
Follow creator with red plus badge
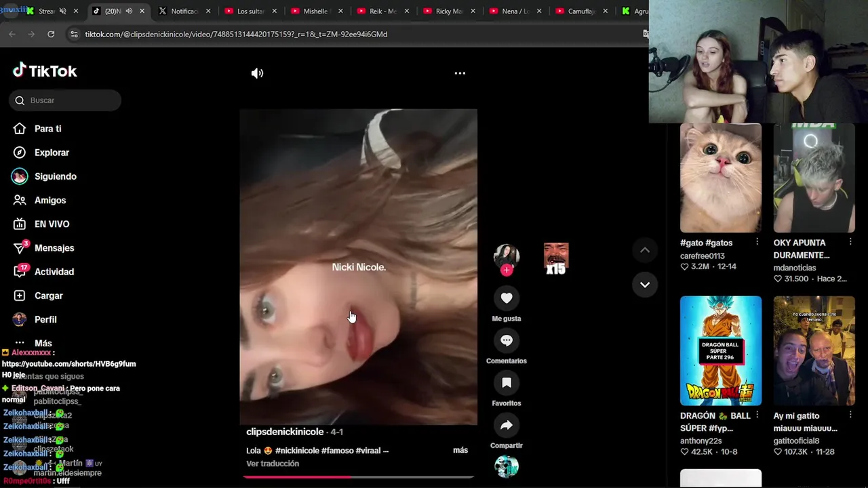pyautogui.click(x=507, y=270)
